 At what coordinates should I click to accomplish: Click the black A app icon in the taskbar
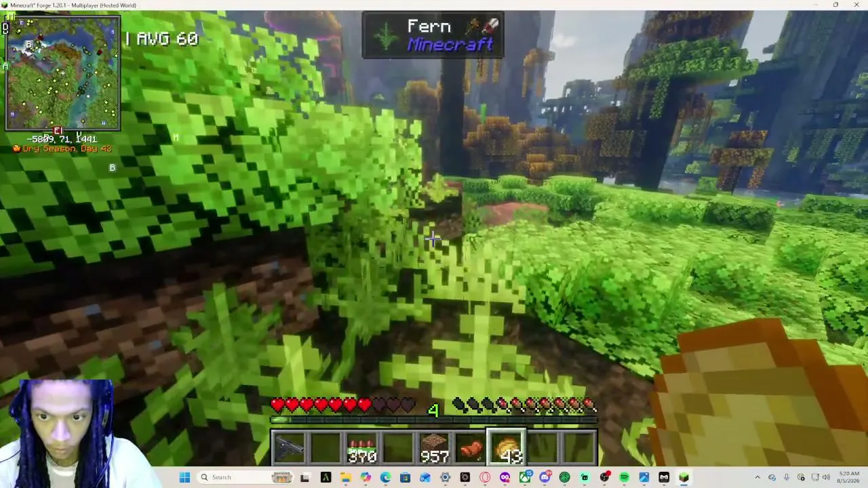tap(325, 477)
